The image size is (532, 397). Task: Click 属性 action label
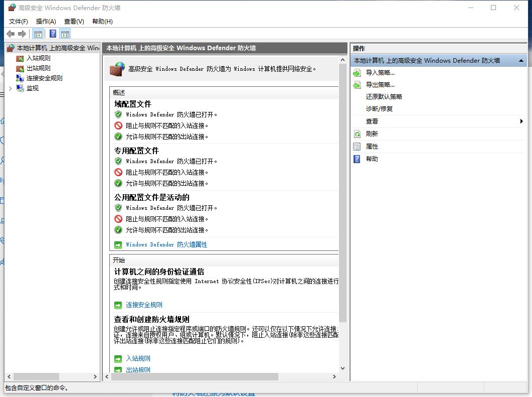click(372, 147)
